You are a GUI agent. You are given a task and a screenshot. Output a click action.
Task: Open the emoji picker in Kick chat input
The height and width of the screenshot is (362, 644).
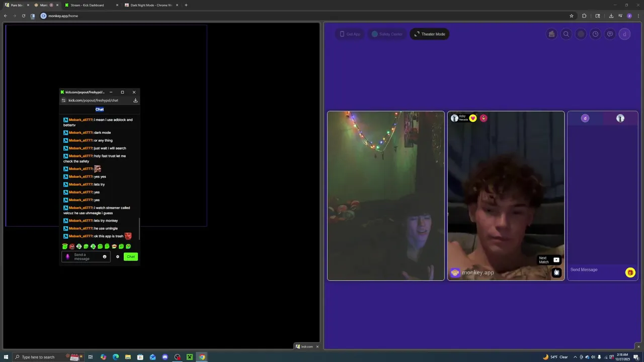pos(105,257)
